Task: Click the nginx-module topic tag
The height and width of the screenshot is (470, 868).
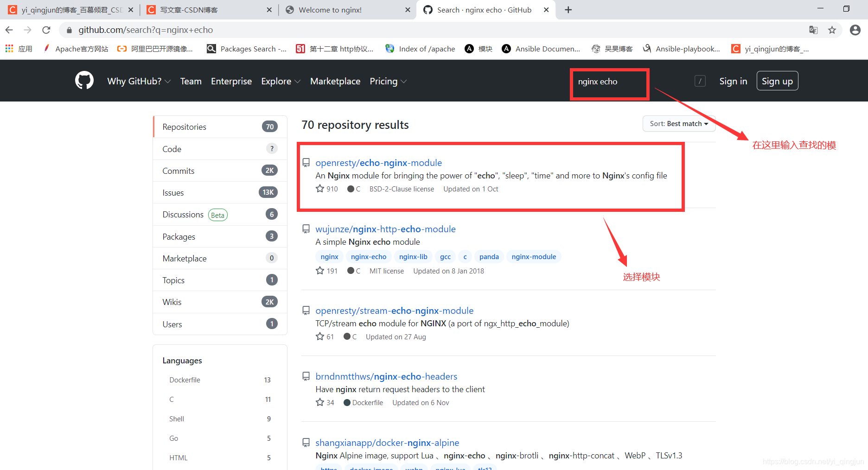Action: click(x=534, y=257)
